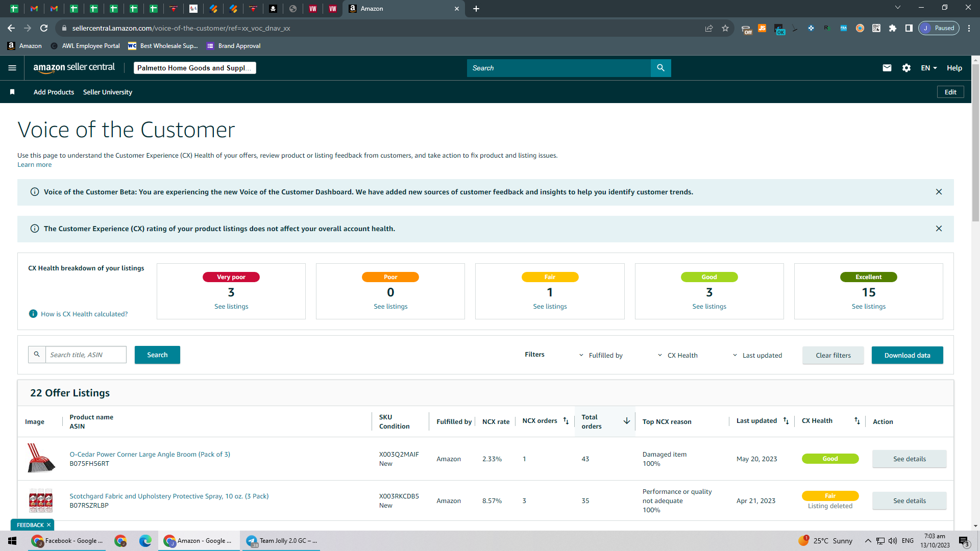The width and height of the screenshot is (980, 551).
Task: Click the Amazon Seller Central logo
Action: pos(74,68)
